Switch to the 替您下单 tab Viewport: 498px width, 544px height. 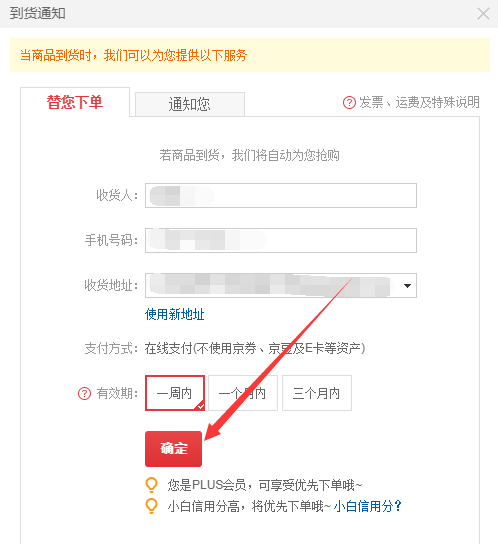pyautogui.click(x=75, y=102)
